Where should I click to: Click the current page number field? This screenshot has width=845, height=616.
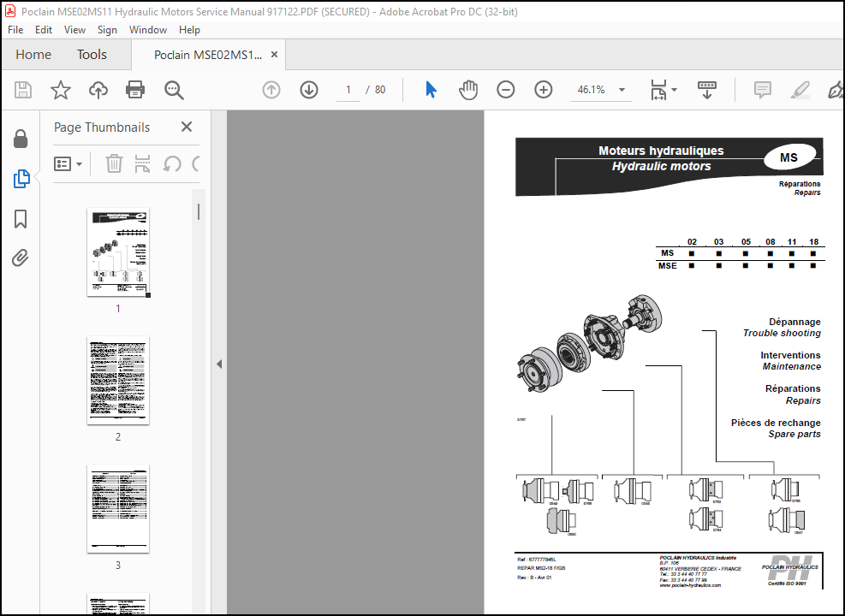(x=348, y=90)
